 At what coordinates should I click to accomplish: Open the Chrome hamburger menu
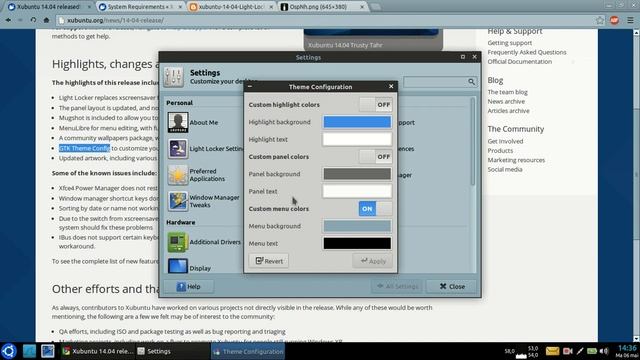pos(630,20)
